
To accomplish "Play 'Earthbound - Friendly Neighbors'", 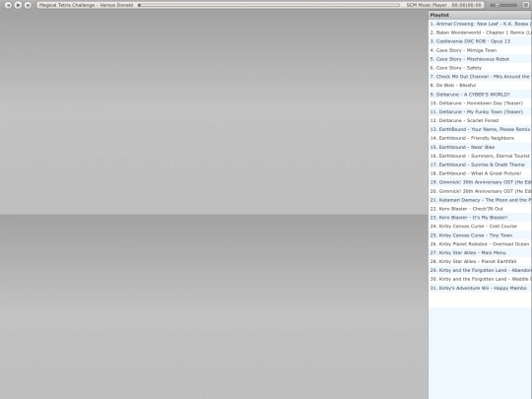I will click(x=480, y=138).
